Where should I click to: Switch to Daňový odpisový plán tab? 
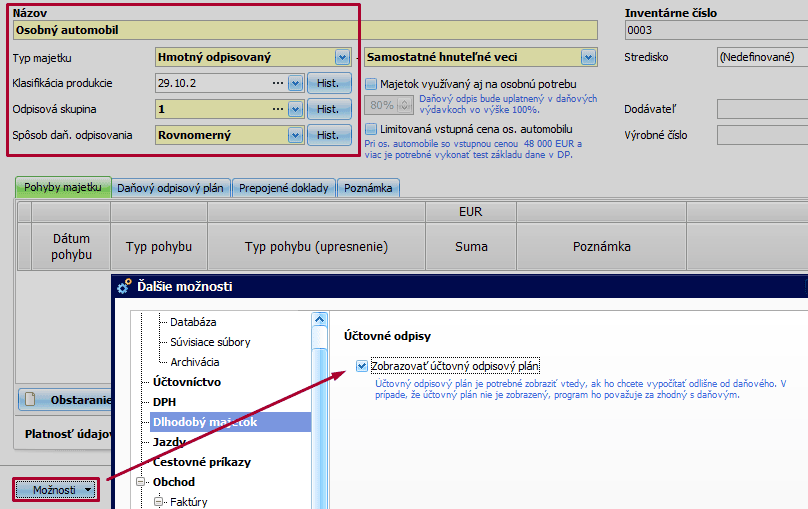pyautogui.click(x=173, y=188)
